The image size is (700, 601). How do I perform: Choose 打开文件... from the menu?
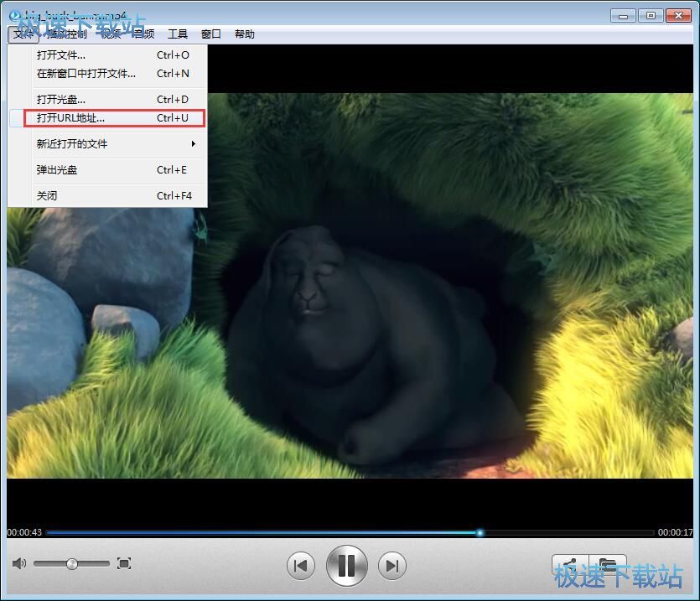tap(107, 55)
